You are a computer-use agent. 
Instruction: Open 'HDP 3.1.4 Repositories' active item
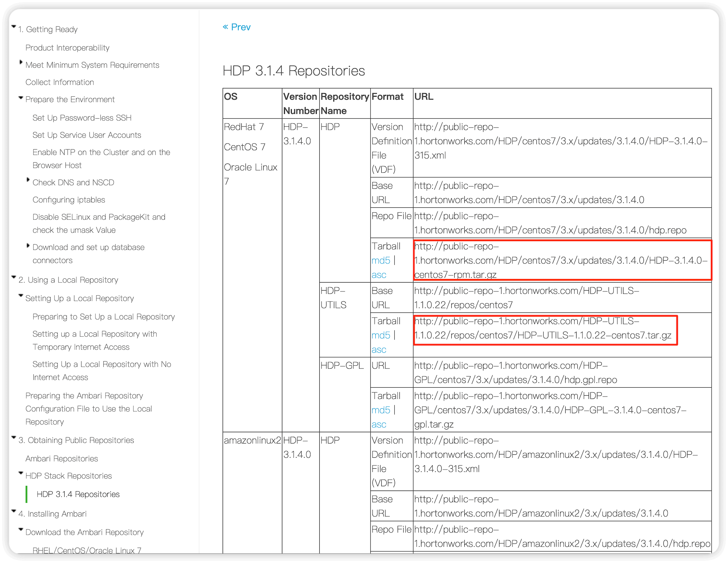78,494
